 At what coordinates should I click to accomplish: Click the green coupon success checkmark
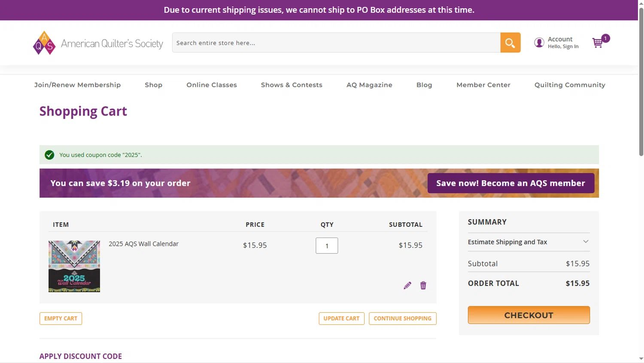tap(49, 155)
